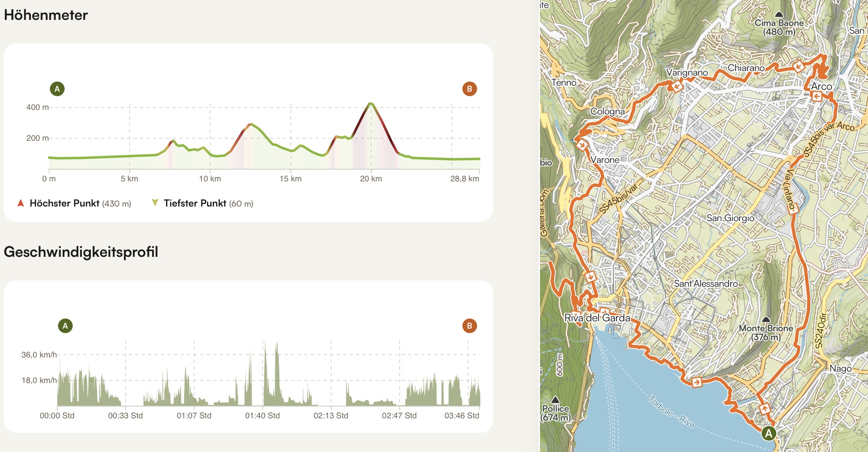The width and height of the screenshot is (868, 452).
Task: Click the Tiefster Punkt (60 m) legend label
Action: pos(208,203)
